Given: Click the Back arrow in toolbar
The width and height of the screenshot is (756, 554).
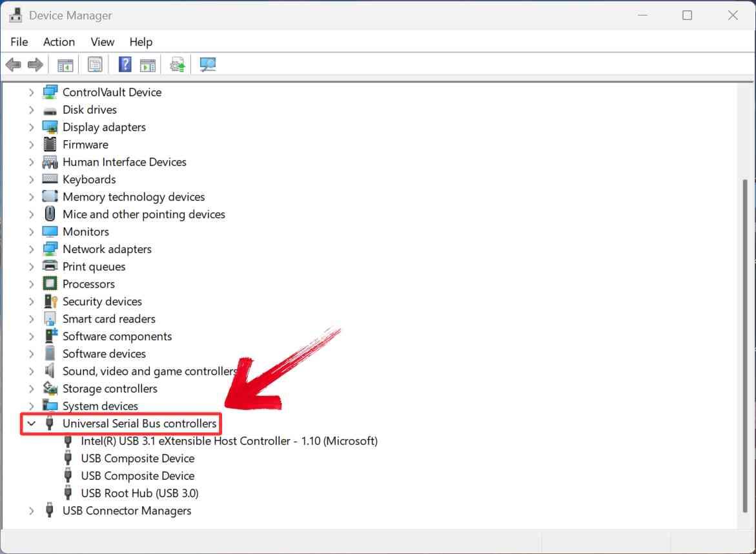Looking at the screenshot, I should pos(13,65).
